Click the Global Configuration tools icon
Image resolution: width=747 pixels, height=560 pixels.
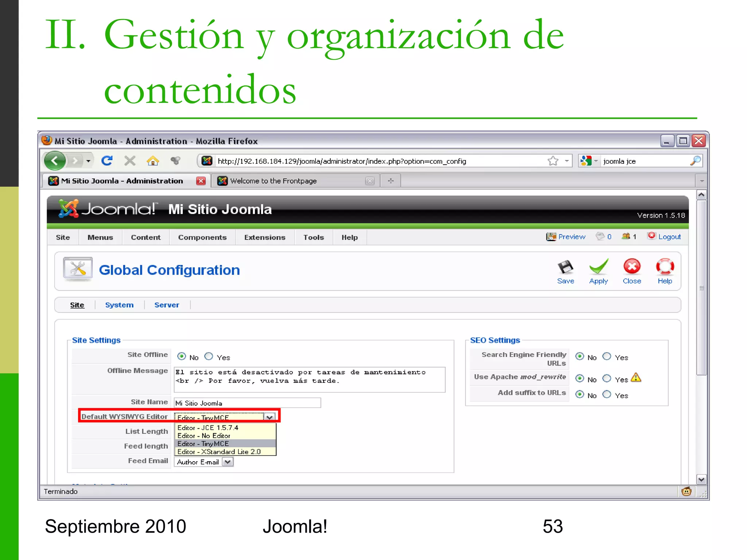coord(78,269)
